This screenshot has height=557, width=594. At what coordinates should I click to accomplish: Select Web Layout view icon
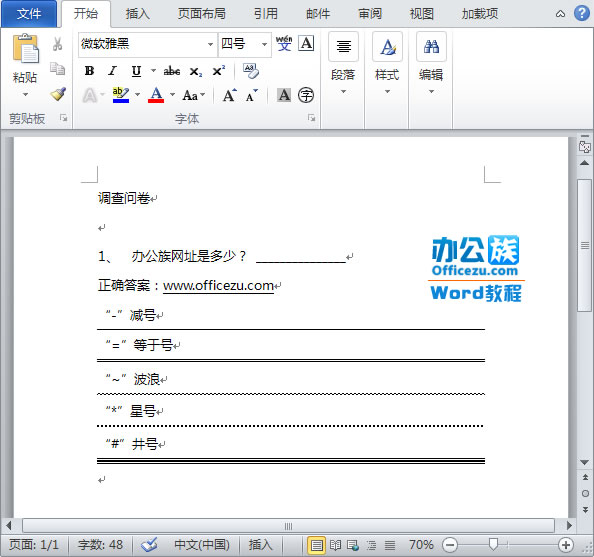click(353, 546)
